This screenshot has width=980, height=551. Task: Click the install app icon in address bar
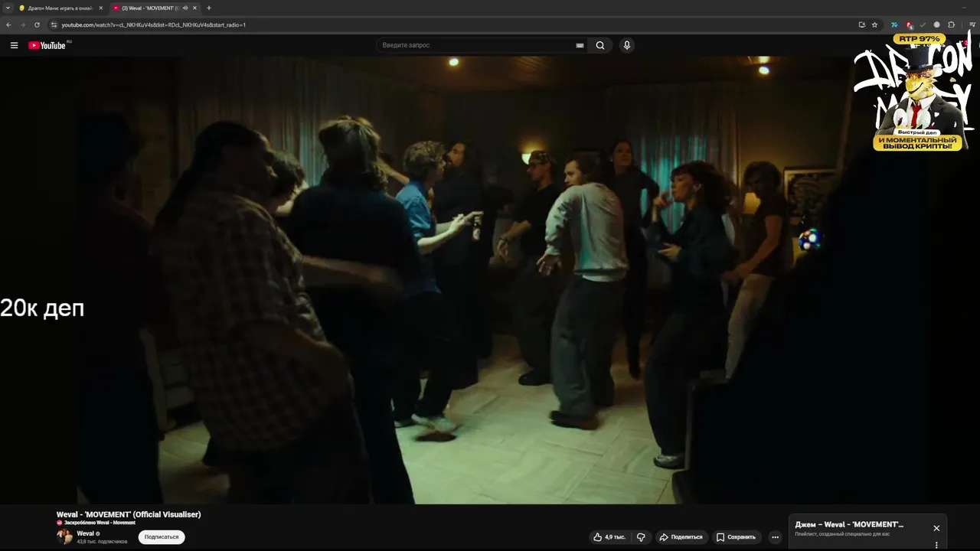[x=861, y=24]
